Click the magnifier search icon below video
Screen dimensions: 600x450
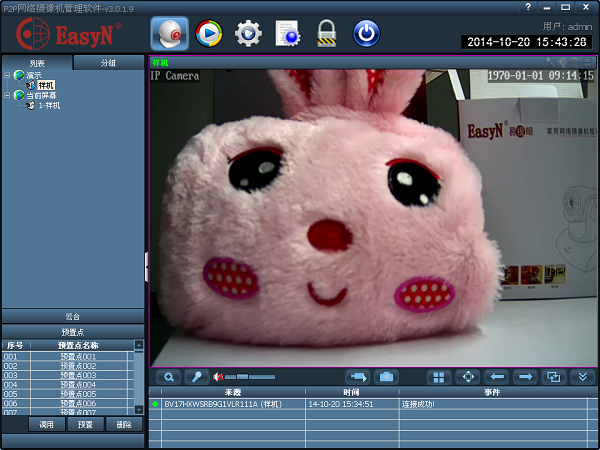pos(169,377)
